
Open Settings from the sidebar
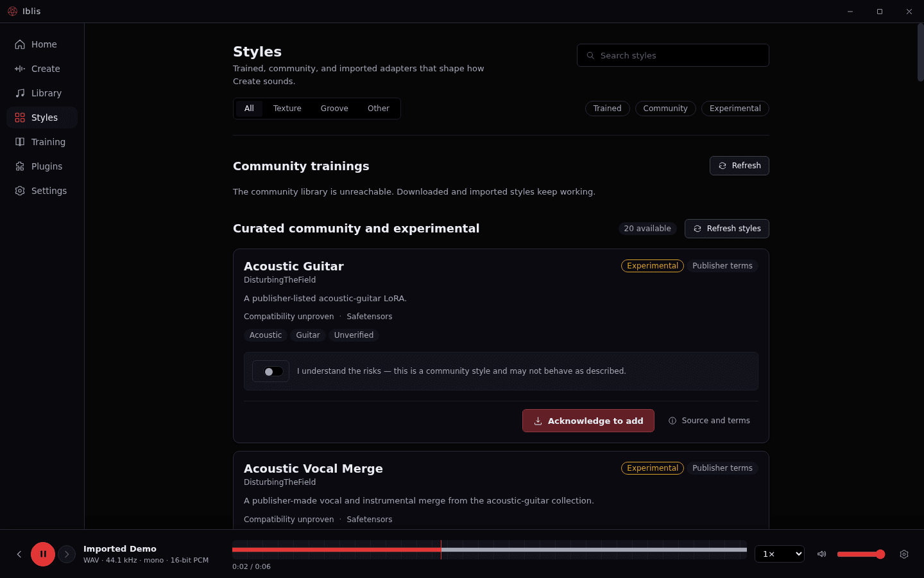click(x=42, y=191)
